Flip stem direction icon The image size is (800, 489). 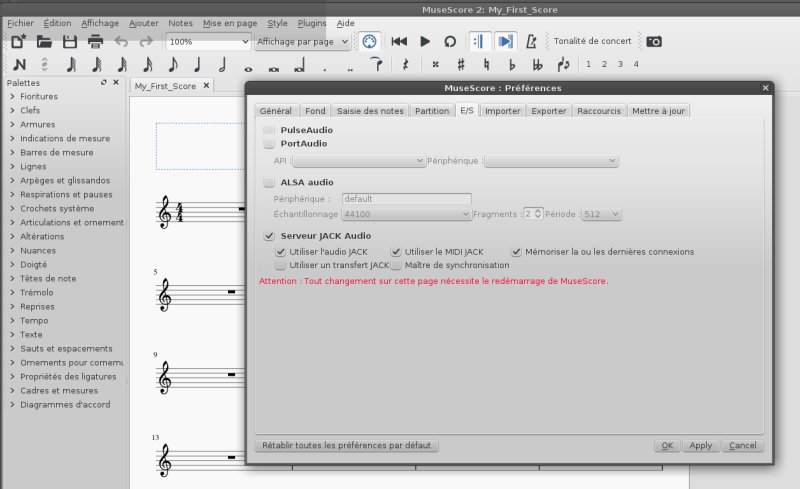pyautogui.click(x=563, y=64)
